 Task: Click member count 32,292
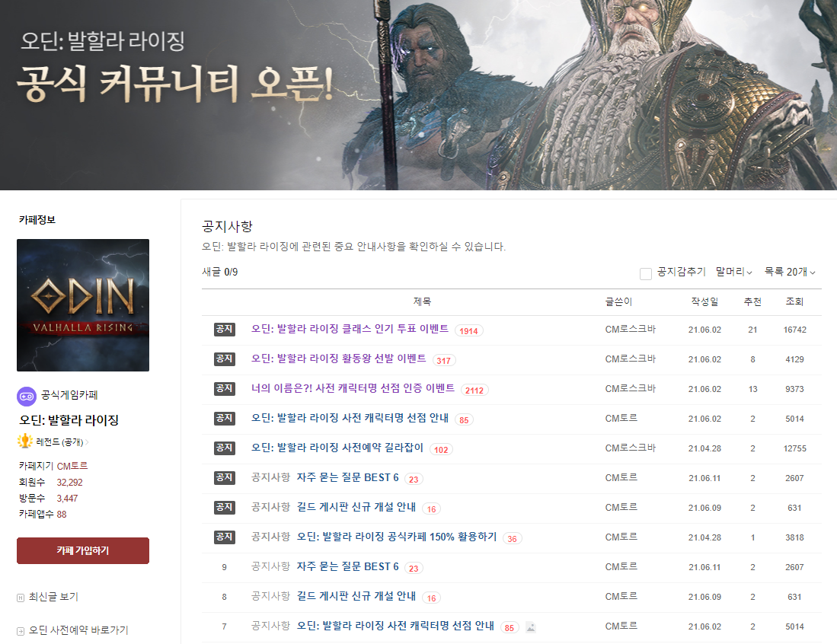coord(69,483)
